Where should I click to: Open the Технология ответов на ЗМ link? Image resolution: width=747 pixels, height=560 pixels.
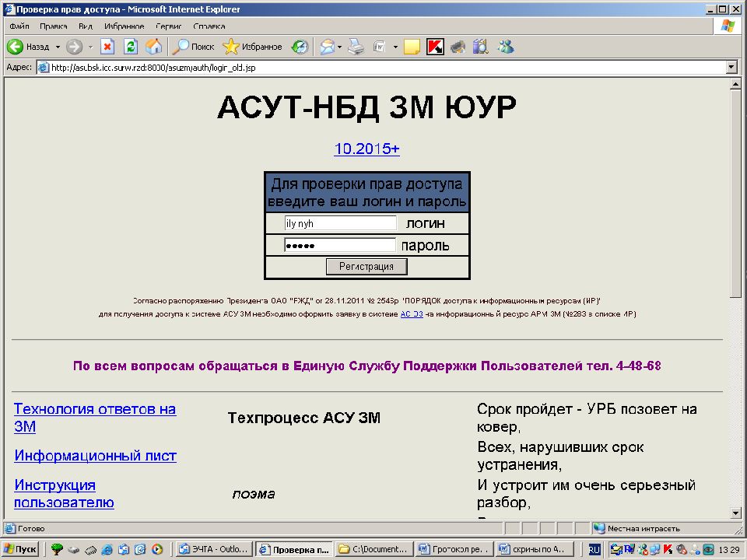click(x=95, y=417)
